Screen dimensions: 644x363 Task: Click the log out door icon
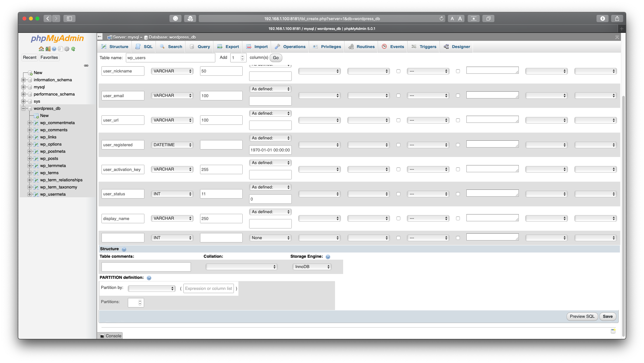(x=48, y=49)
